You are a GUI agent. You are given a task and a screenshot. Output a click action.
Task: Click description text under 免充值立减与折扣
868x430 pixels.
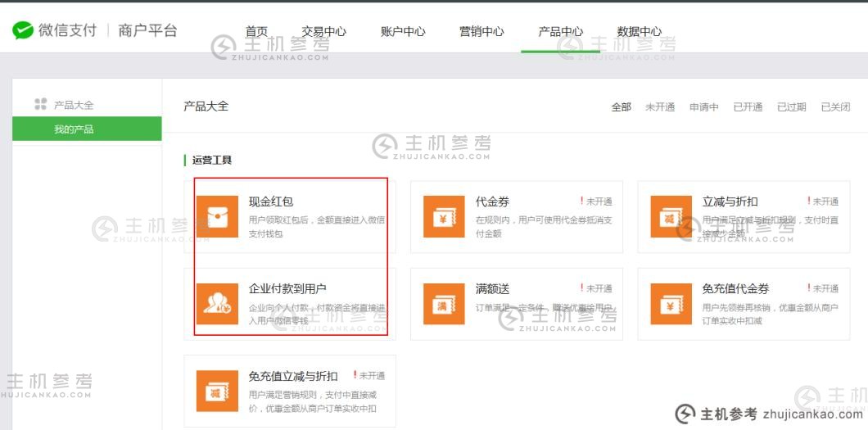314,402
